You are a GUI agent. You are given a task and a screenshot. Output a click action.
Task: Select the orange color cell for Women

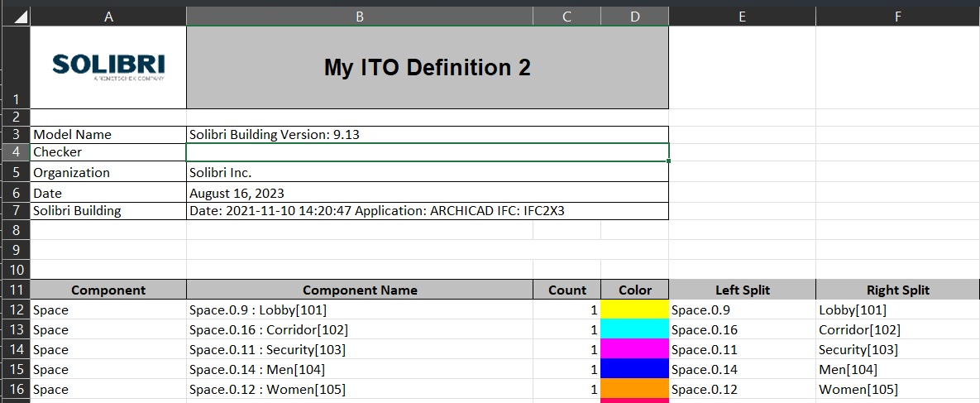[x=635, y=389]
